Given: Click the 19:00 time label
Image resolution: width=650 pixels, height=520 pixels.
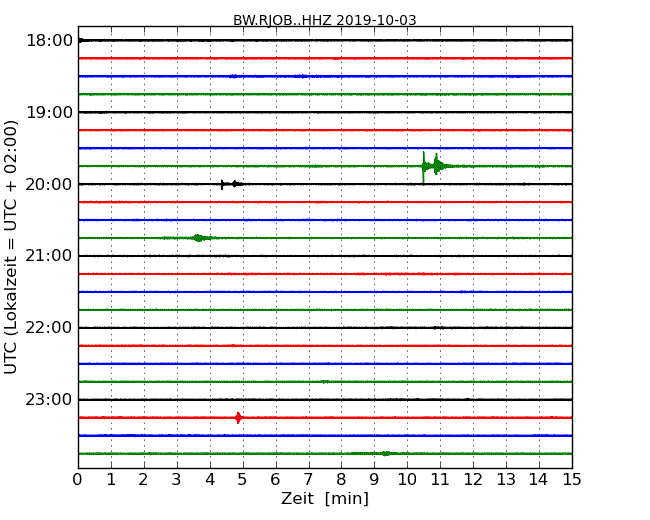Looking at the screenshot, I should [49, 112].
